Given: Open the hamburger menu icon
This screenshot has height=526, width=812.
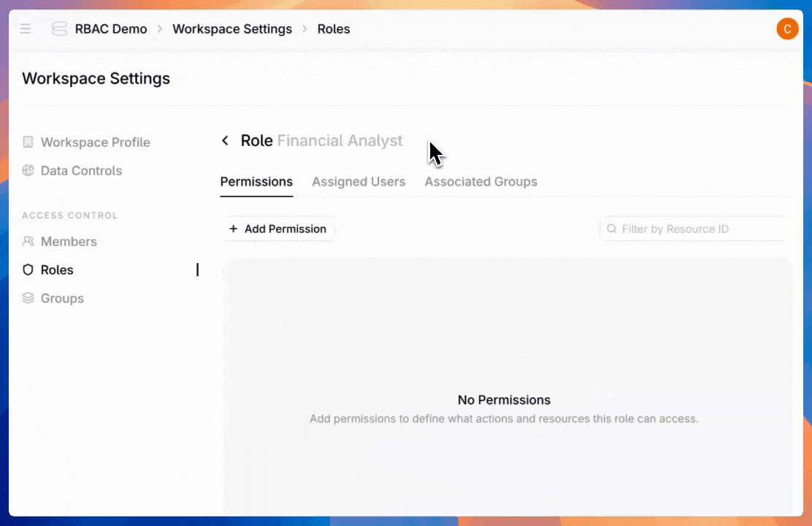Looking at the screenshot, I should [26, 29].
